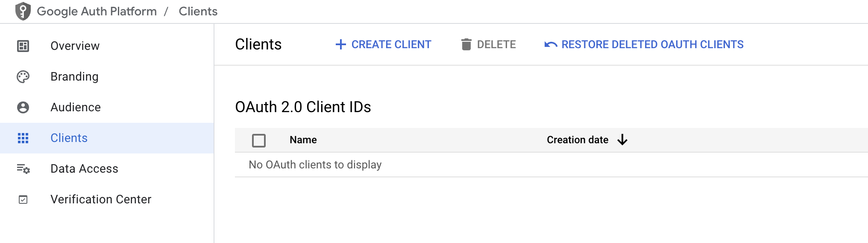Image resolution: width=868 pixels, height=243 pixels.
Task: Click the Creation date sort arrow
Action: click(x=622, y=140)
